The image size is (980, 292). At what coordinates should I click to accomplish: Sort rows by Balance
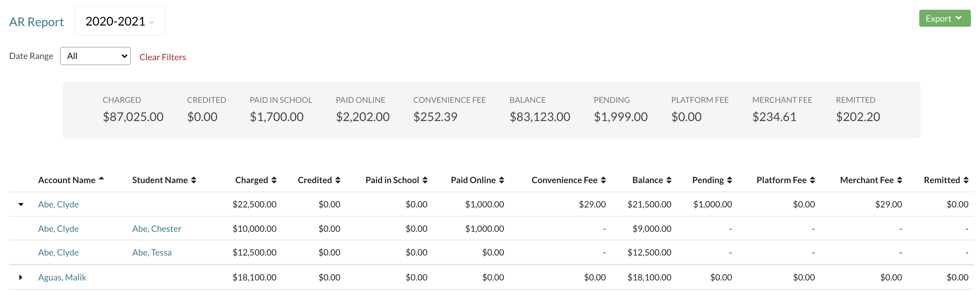tap(670, 180)
